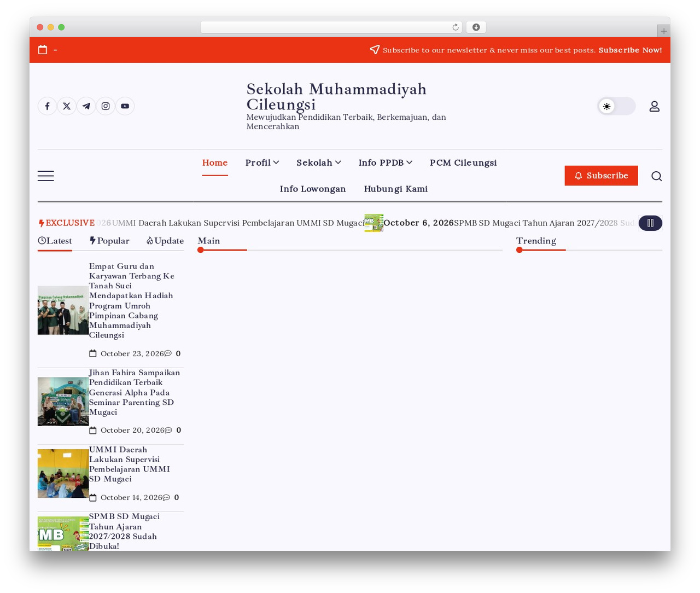Open the hamburger off-canvas menu
Viewport: 700px width, 593px height.
(46, 176)
